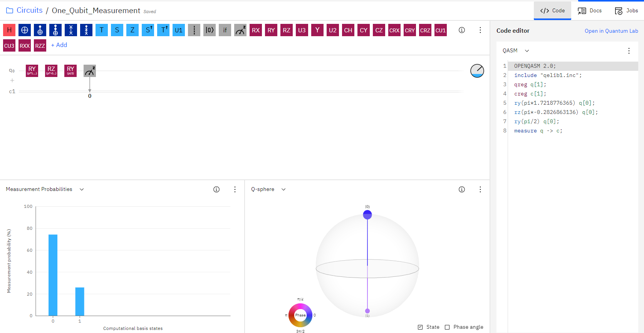Choose the RX gate in the palette
The width and height of the screenshot is (644, 333).
pos(256,30)
